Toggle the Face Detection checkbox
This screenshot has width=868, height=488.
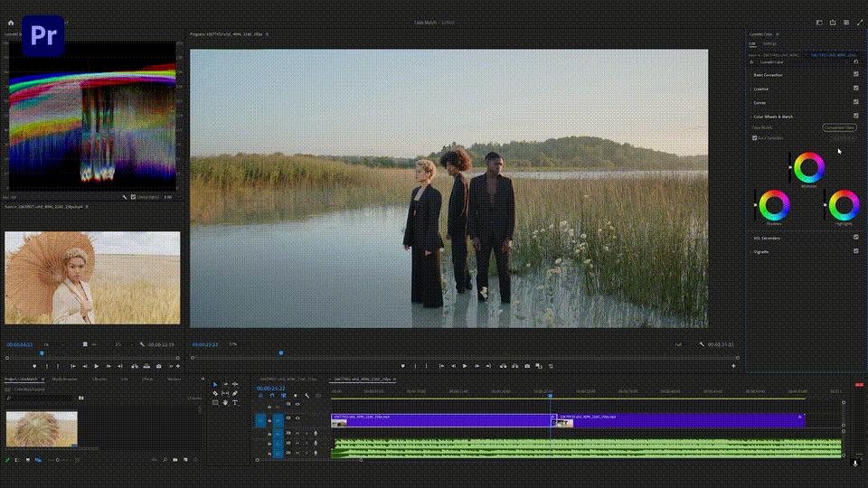point(755,138)
